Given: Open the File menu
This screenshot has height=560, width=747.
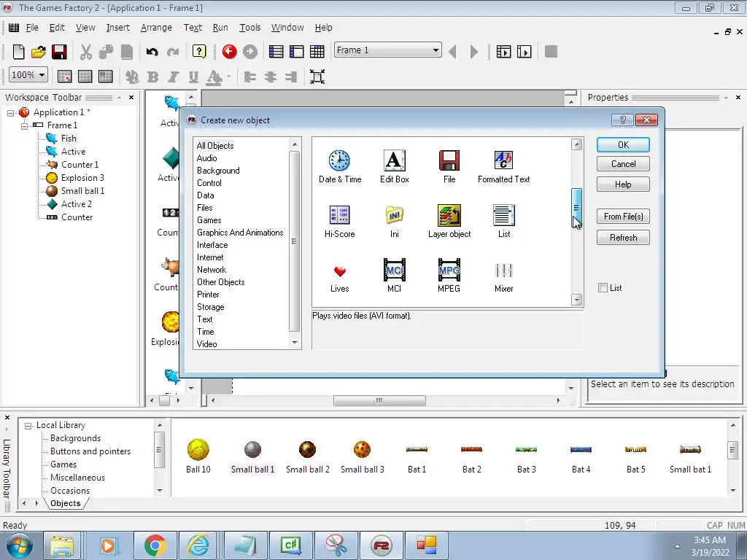Looking at the screenshot, I should click(32, 28).
